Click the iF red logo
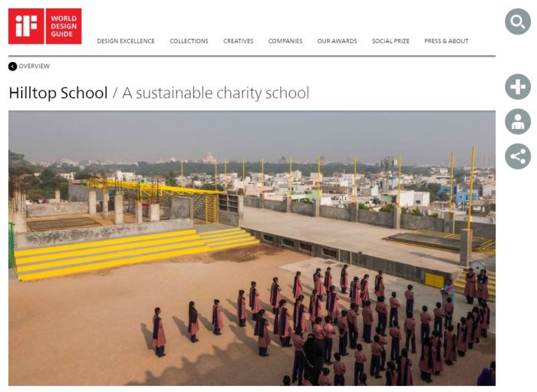This screenshot has width=537, height=392. click(26, 26)
